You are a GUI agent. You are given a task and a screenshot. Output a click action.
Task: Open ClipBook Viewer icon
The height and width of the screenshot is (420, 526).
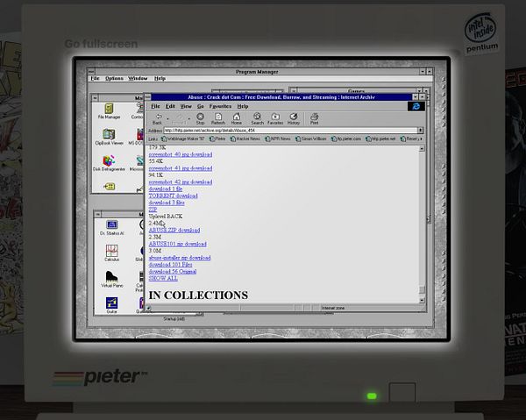pyautogui.click(x=109, y=137)
